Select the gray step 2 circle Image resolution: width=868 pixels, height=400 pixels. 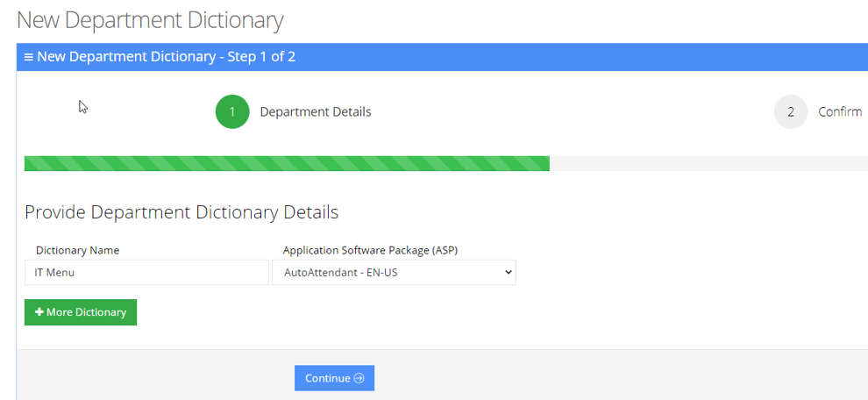790,112
